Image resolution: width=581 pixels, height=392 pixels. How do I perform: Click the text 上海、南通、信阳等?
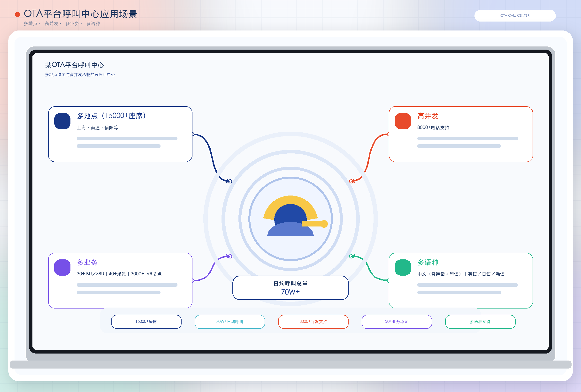pyautogui.click(x=97, y=128)
